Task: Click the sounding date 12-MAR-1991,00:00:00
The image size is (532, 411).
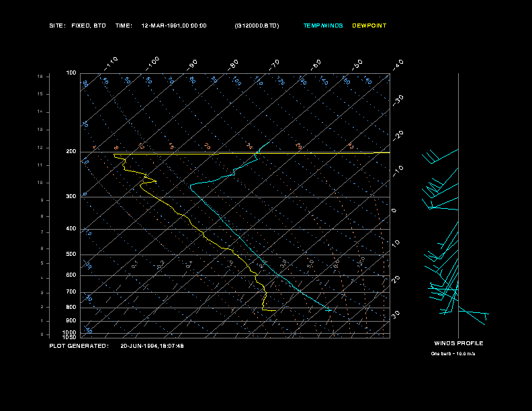Action: pyautogui.click(x=174, y=26)
